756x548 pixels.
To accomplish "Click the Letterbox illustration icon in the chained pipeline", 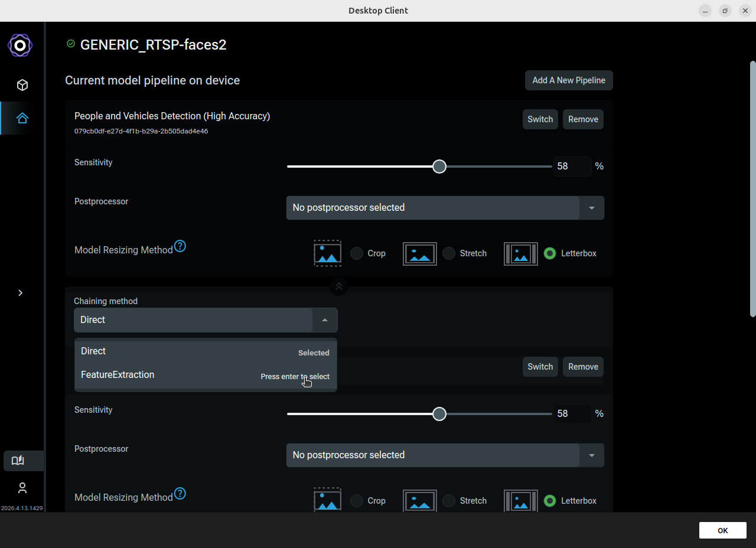I will [521, 501].
